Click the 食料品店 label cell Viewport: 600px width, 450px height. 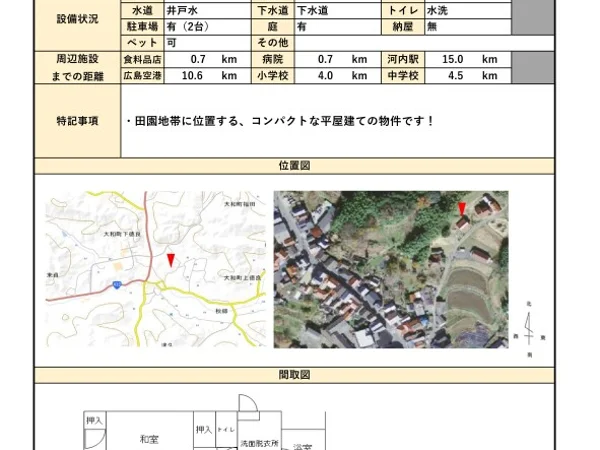pos(142,59)
